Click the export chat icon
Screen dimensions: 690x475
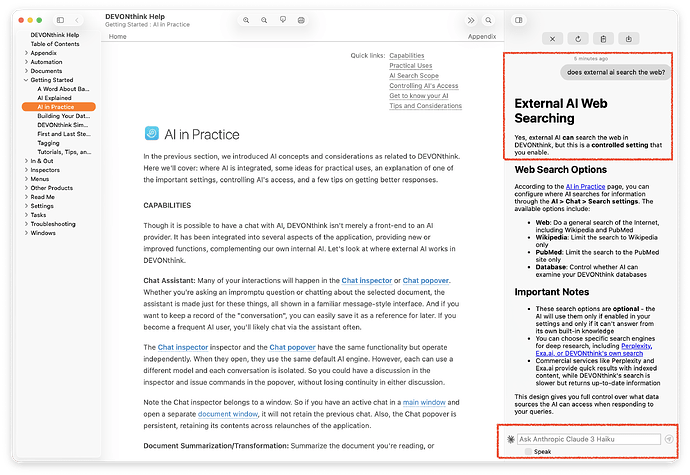[x=629, y=38]
